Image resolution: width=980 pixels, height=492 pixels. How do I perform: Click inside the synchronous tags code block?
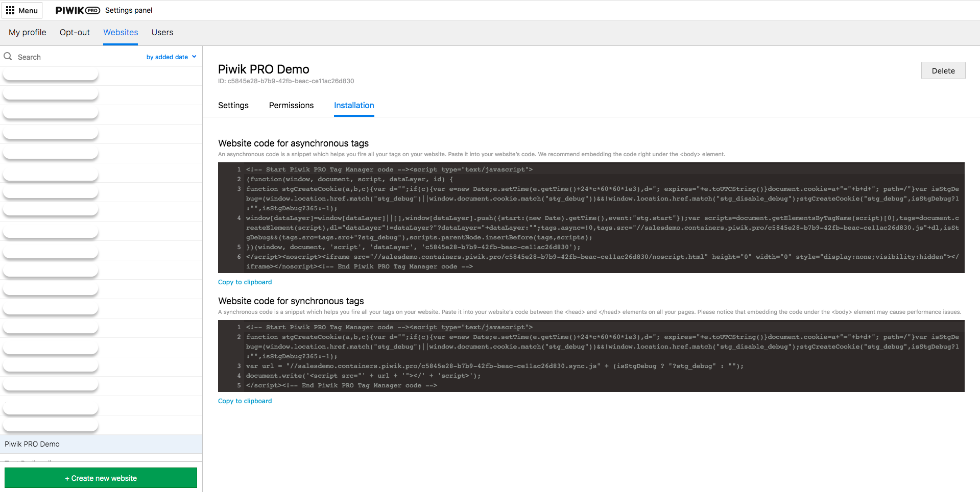click(591, 356)
